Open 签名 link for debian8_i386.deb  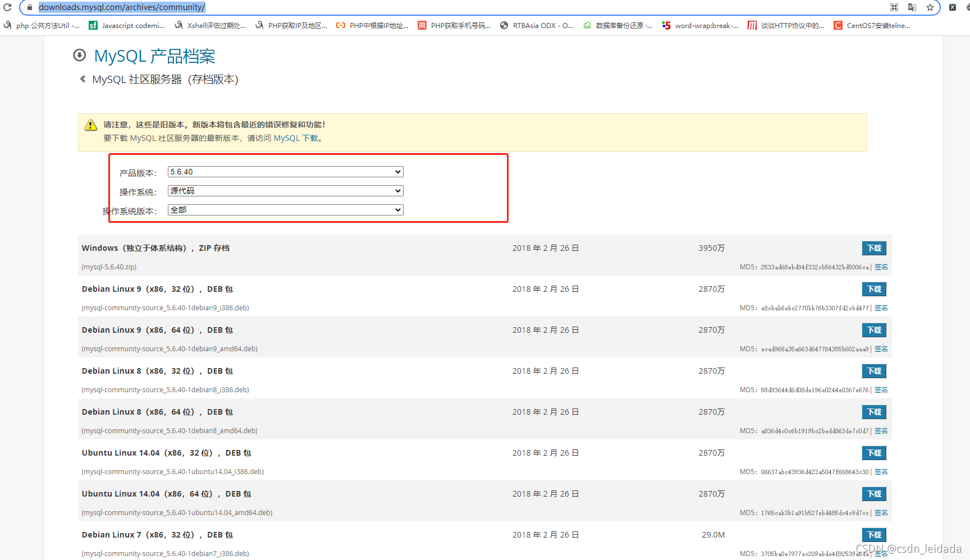881,390
